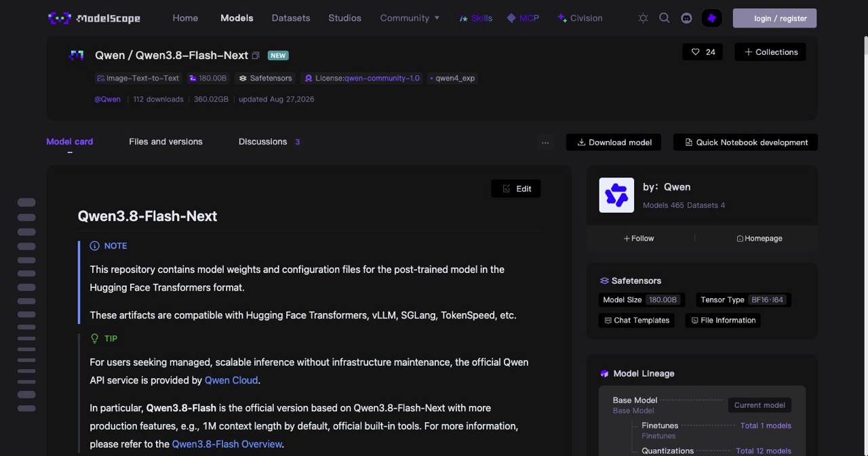Copy model name with the copy icon
This screenshot has height=456, width=868.
click(x=256, y=56)
